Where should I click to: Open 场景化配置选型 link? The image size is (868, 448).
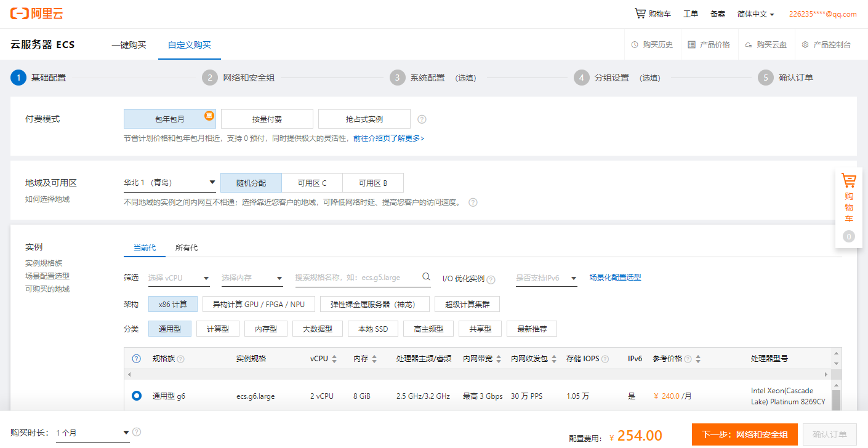click(615, 278)
